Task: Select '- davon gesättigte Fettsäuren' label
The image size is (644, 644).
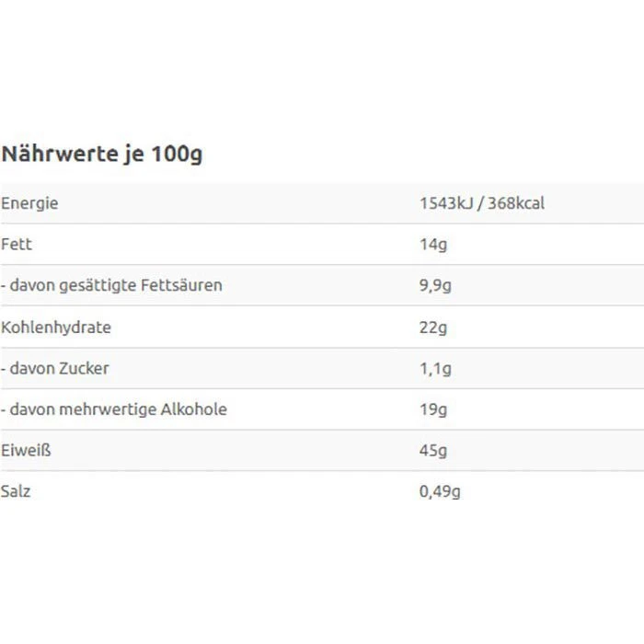Action: [111, 285]
